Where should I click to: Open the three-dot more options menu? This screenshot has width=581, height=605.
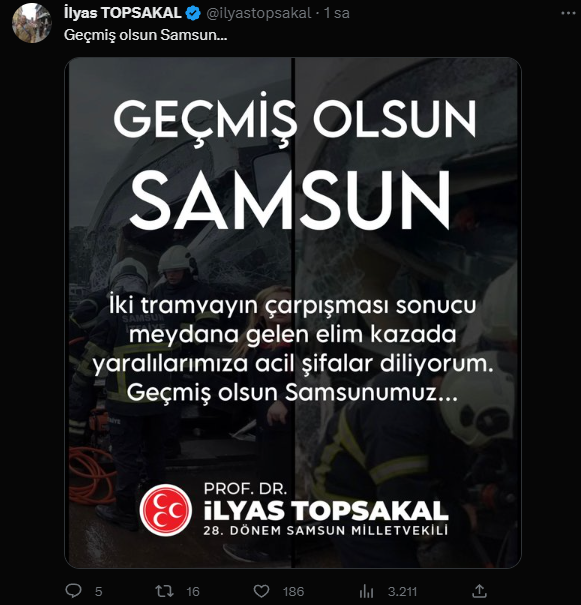point(568,13)
